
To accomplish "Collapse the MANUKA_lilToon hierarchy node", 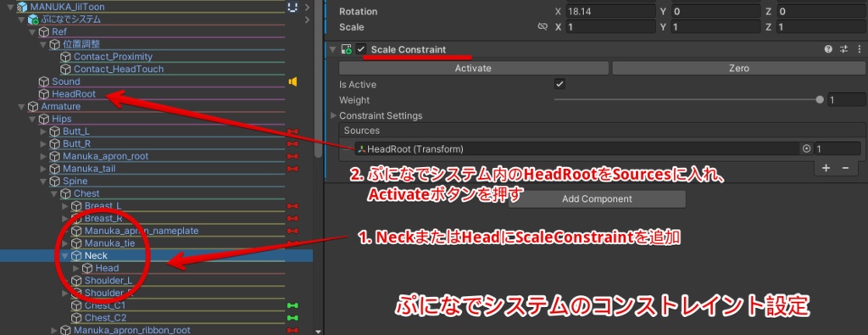I will (x=10, y=7).
